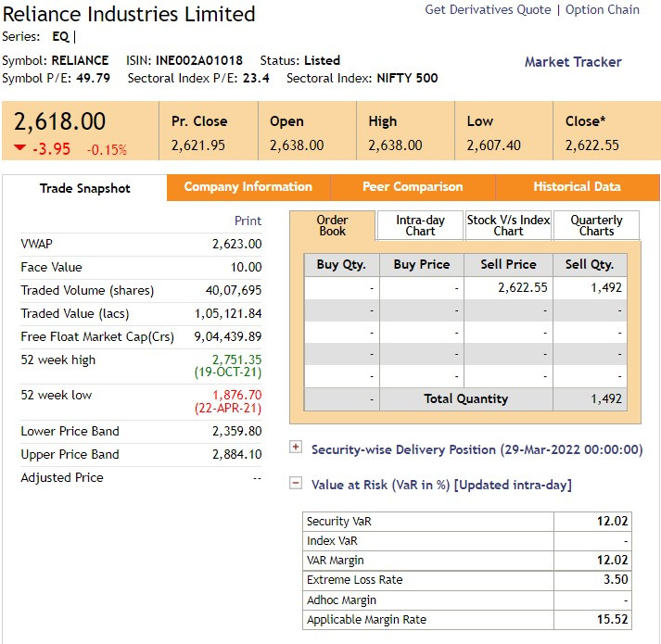Screen dimensions: 661x644
Task: Select the Intra-day Chart tab
Action: coord(420,225)
